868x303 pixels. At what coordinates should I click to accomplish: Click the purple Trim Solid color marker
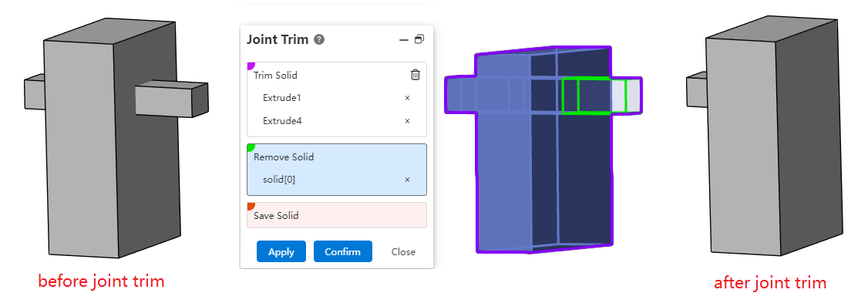[x=251, y=66]
